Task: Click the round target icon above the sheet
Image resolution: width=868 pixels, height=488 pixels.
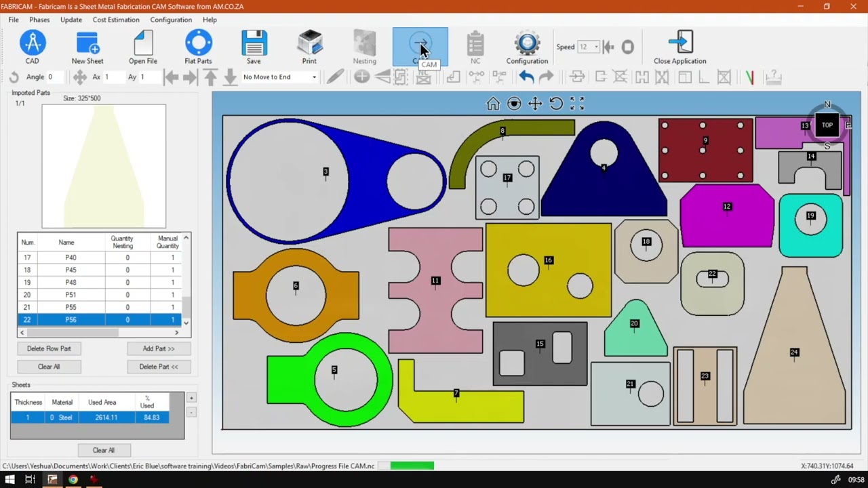Action: tap(514, 104)
